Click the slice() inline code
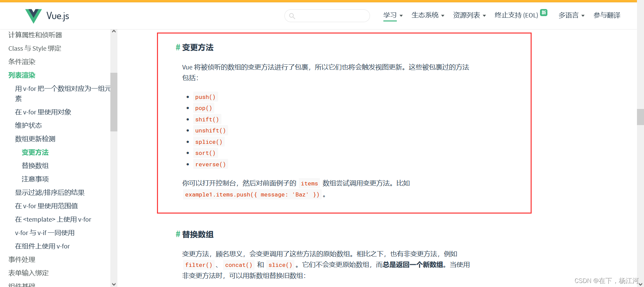 click(x=280, y=265)
